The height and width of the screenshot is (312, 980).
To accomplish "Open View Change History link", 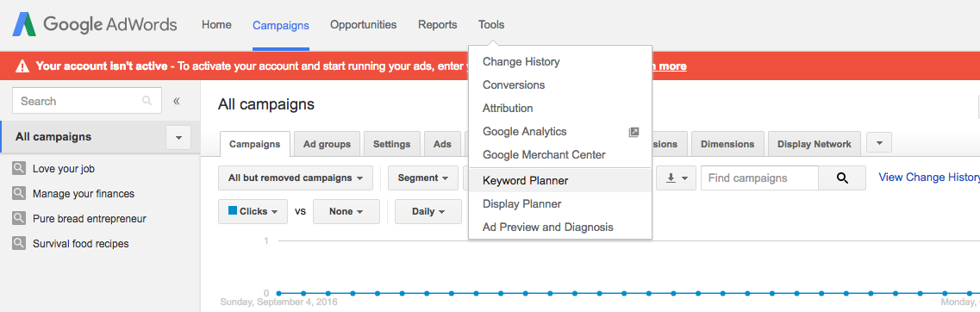I will (x=929, y=178).
